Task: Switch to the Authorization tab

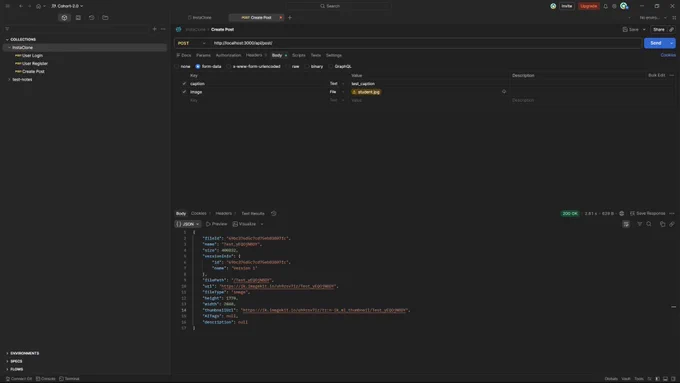Action: point(228,56)
